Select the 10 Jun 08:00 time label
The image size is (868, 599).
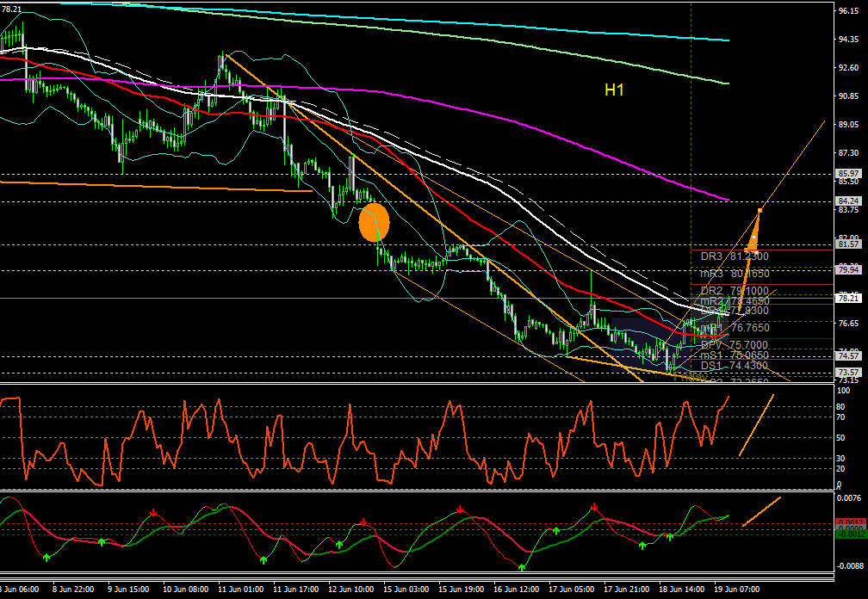tap(185, 589)
